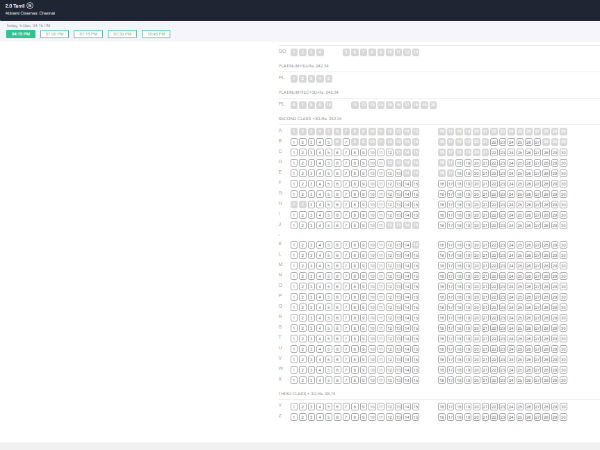The width and height of the screenshot is (600, 450).
Task: Select seat 16 in row F
Action: point(442,184)
